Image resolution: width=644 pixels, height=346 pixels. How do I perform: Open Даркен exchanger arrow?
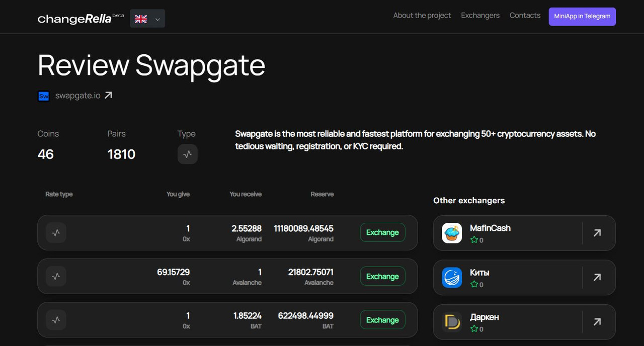[x=597, y=322]
